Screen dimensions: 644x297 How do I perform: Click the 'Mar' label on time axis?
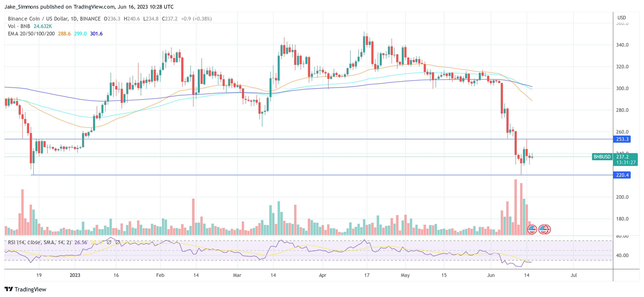click(237, 275)
